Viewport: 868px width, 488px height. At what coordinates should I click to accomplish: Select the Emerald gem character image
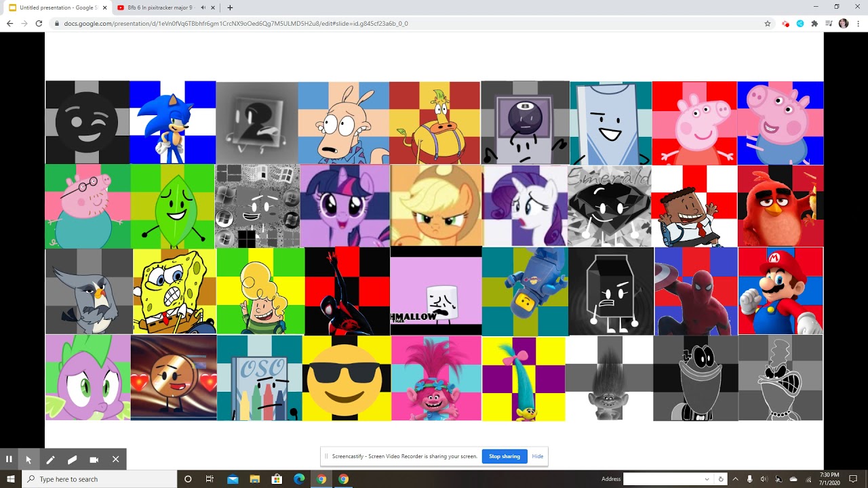click(610, 206)
